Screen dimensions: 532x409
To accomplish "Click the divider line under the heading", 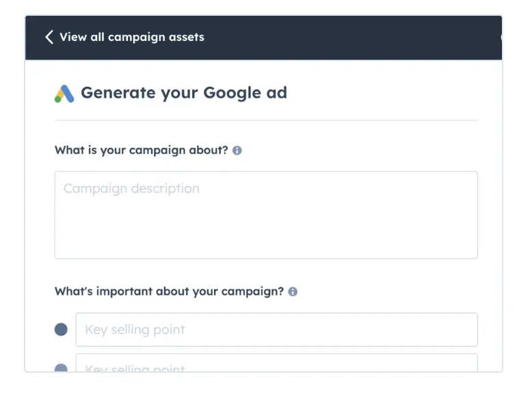I will (x=266, y=120).
